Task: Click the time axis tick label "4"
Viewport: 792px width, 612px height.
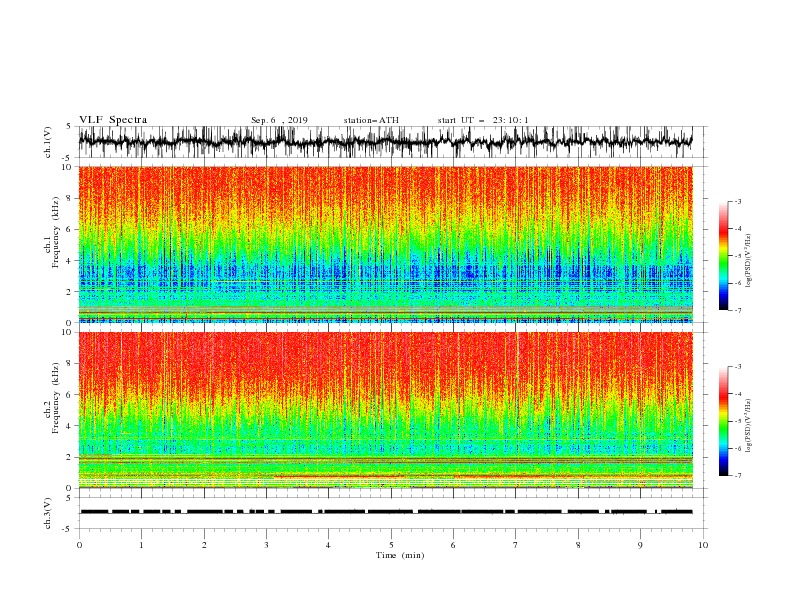Action: pos(328,545)
